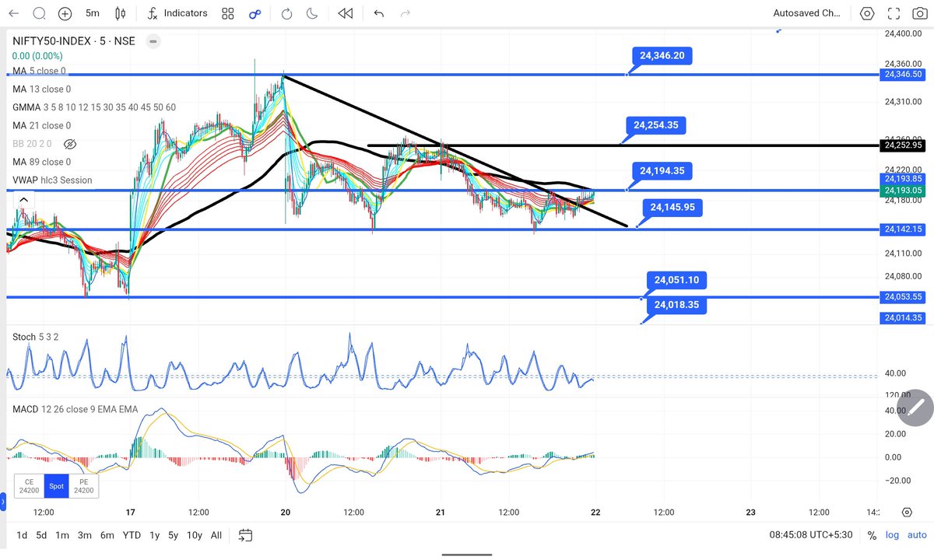Show the hidden BB 20 2 0 indicator
This screenshot has height=560, width=934.
point(69,145)
